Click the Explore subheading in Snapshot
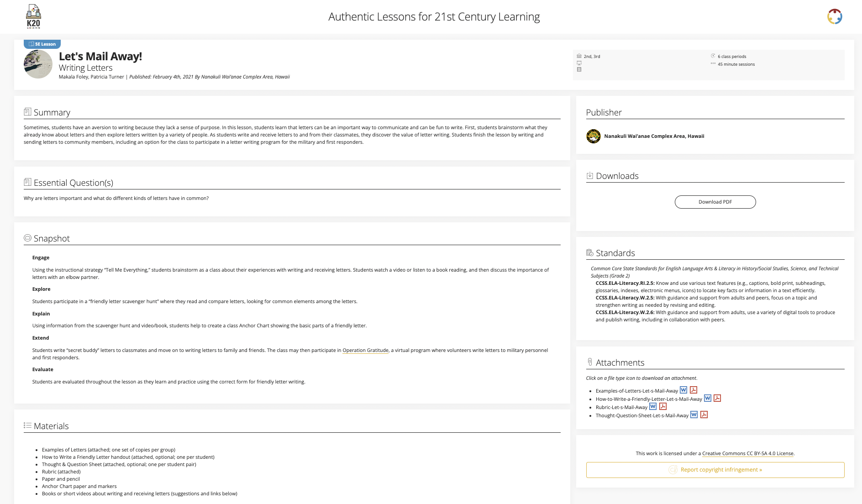862x504 pixels. 42,289
